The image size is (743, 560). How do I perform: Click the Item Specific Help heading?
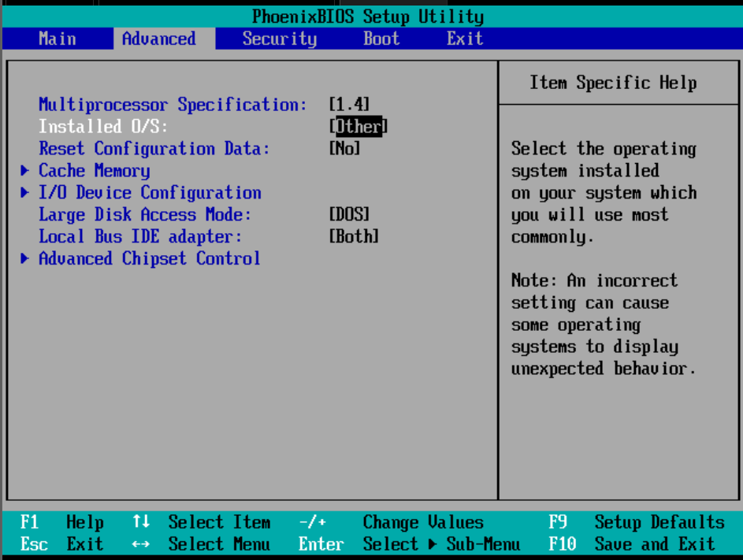coord(613,83)
